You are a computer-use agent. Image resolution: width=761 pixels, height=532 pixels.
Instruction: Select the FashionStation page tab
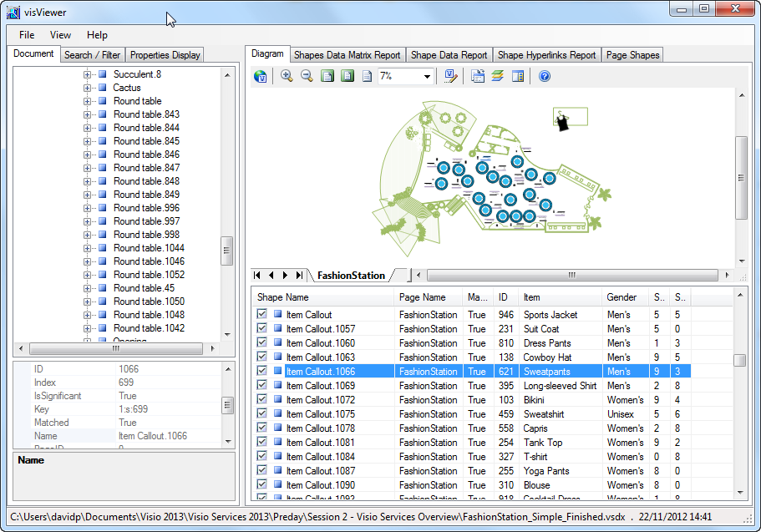pyautogui.click(x=351, y=275)
